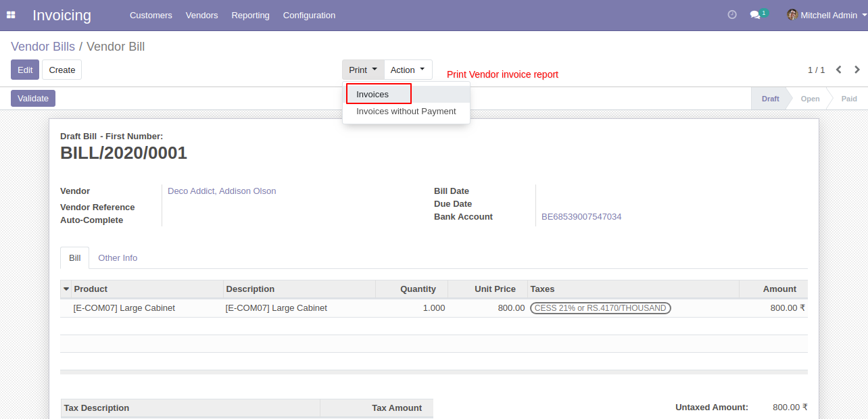Select the Paid status stage
The width and height of the screenshot is (868, 419).
(849, 99)
